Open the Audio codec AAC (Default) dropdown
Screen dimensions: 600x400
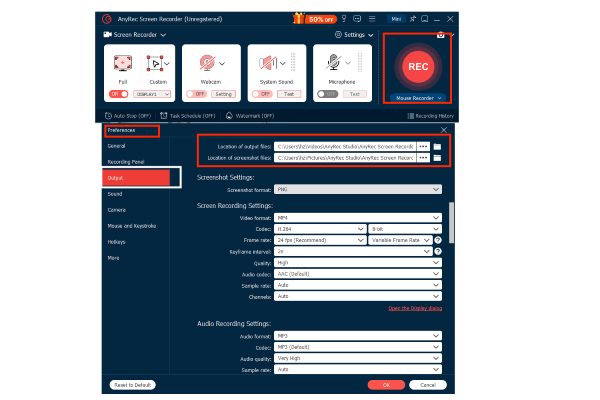[x=358, y=274]
